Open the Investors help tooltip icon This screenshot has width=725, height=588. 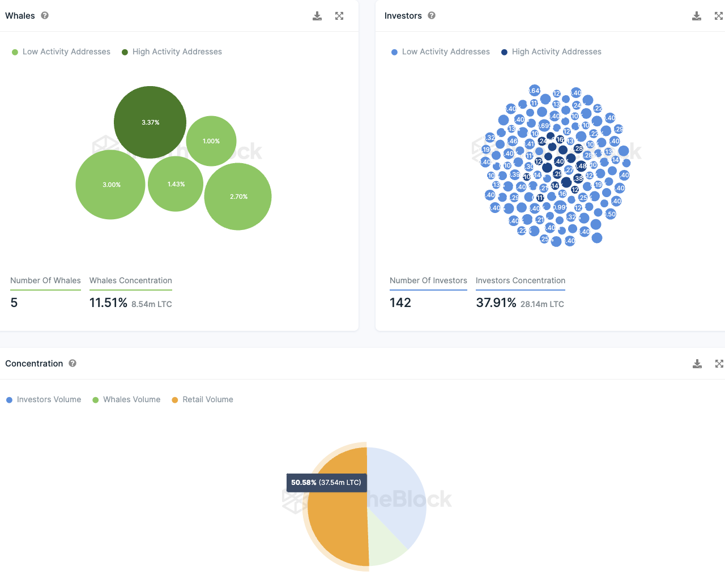tap(432, 15)
